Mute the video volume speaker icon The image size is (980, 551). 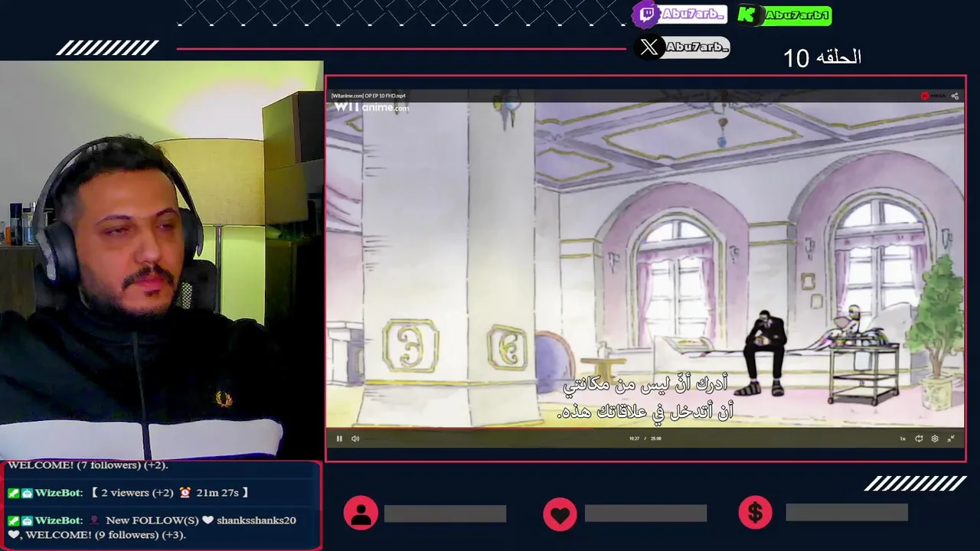(x=355, y=439)
